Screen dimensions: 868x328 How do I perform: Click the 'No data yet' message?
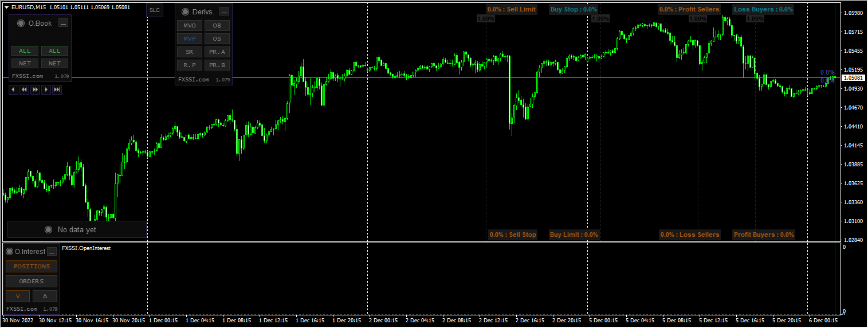(77, 229)
